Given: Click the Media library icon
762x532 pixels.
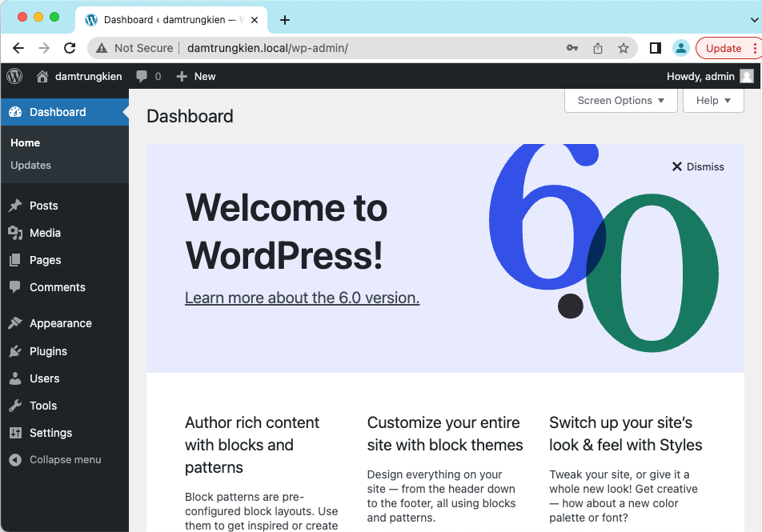Looking at the screenshot, I should point(15,233).
